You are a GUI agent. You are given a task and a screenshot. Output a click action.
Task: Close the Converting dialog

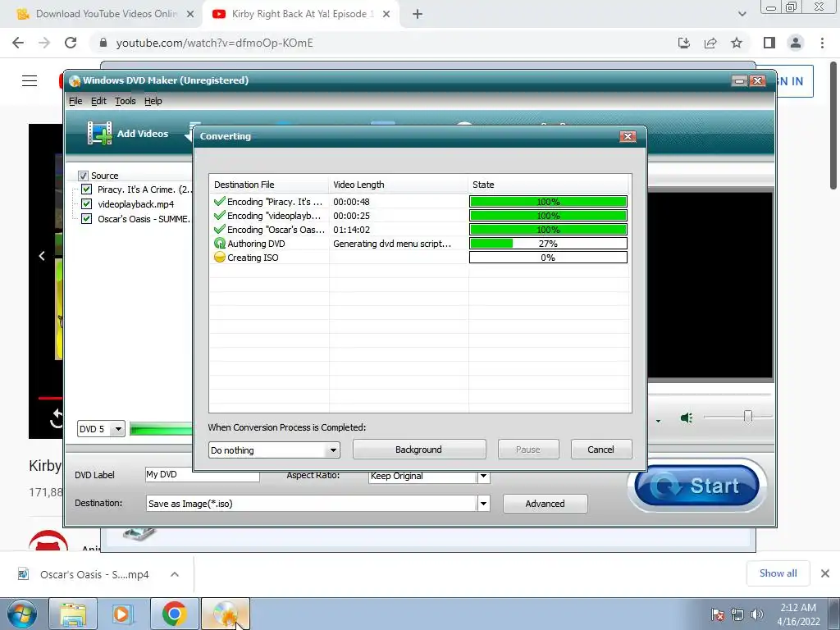click(628, 136)
